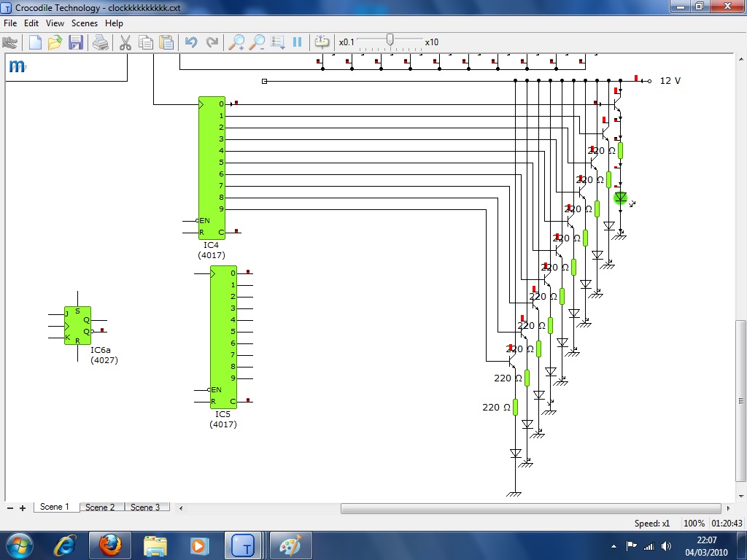Copy the selection
This screenshot has height=560, width=747.
click(x=146, y=42)
